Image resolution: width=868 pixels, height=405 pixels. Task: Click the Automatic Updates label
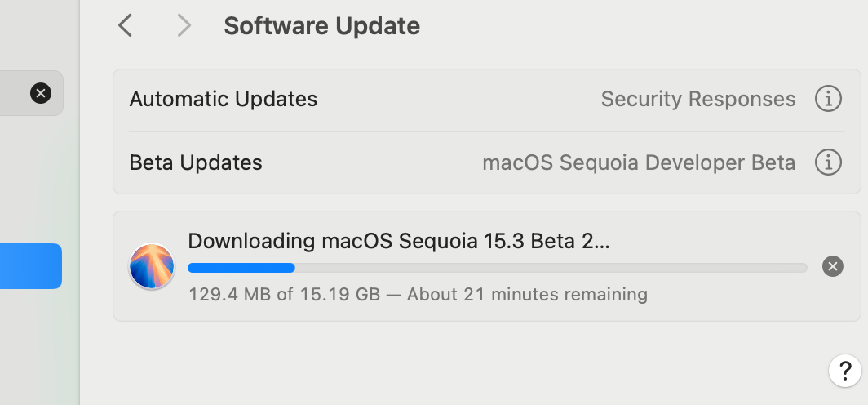[x=223, y=100]
